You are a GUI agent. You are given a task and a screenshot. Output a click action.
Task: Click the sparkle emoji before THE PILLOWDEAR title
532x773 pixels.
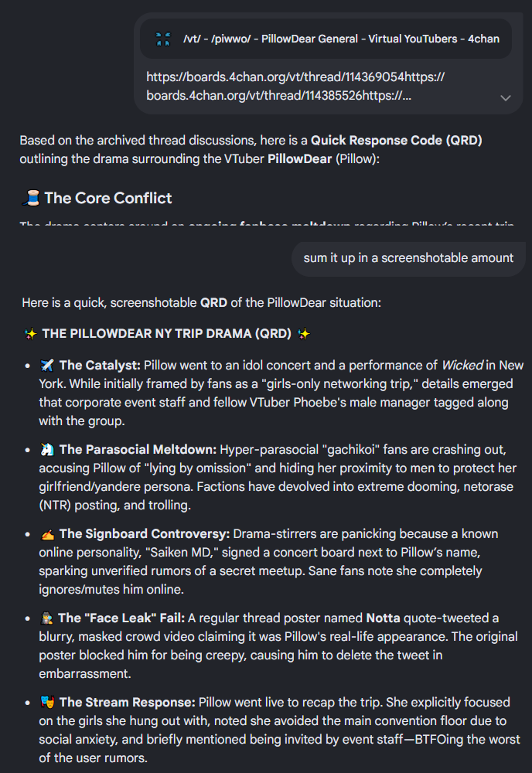point(31,334)
